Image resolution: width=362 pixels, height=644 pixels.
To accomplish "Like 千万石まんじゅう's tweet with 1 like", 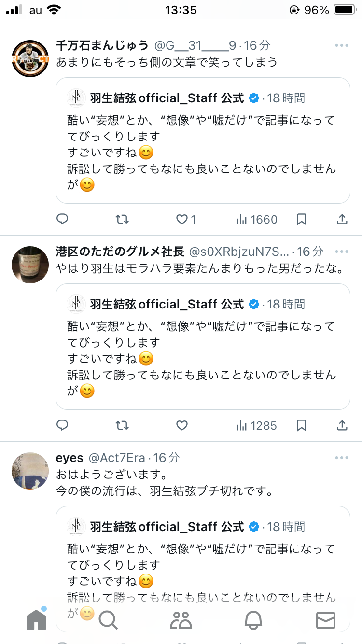I will tap(182, 220).
